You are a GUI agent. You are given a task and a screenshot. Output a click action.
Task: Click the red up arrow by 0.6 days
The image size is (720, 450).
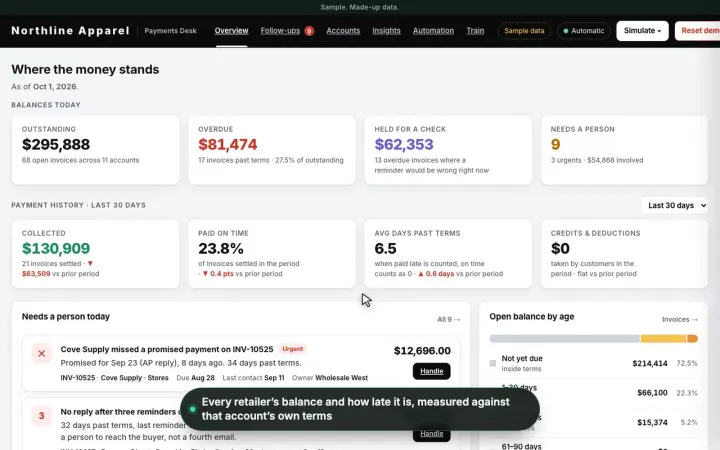[x=421, y=274]
